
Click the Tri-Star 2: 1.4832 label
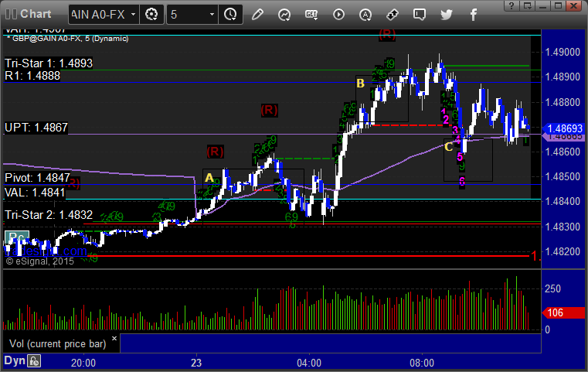click(x=49, y=215)
